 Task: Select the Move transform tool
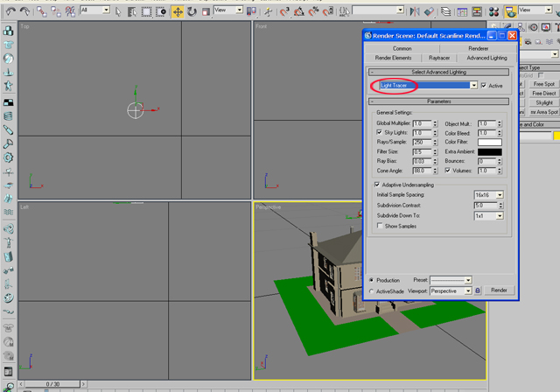tap(178, 11)
